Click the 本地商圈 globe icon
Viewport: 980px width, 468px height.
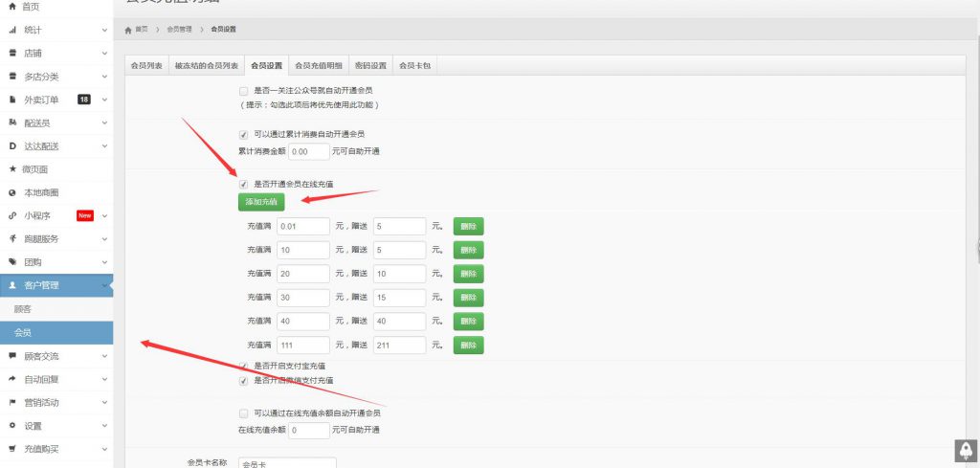click(11, 192)
